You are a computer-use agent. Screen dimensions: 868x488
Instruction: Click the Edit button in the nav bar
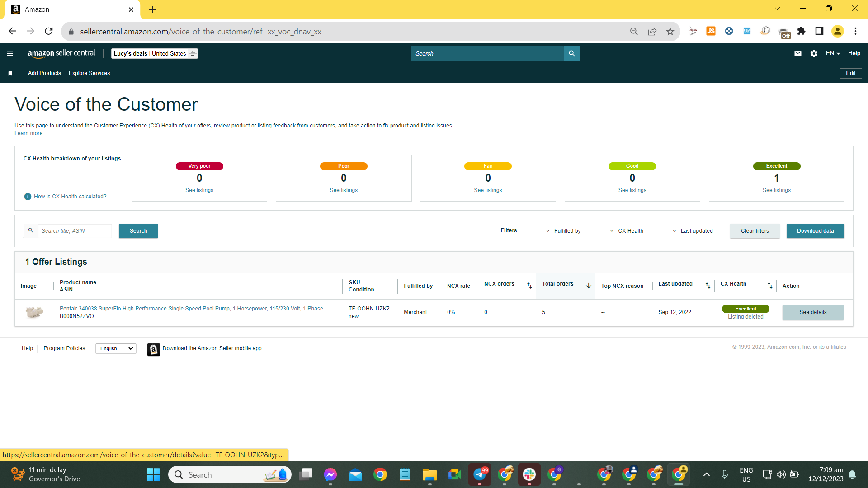coord(850,73)
